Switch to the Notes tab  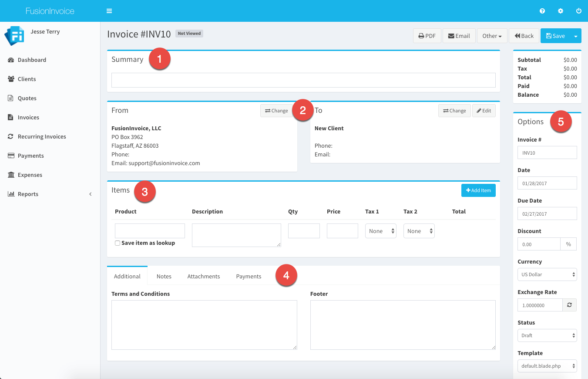click(x=164, y=276)
